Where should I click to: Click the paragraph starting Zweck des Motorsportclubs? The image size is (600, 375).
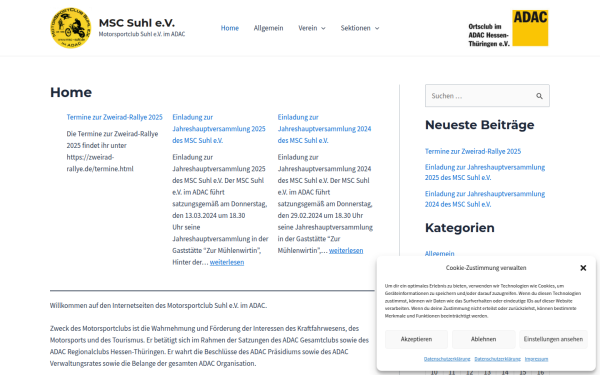pyautogui.click(x=210, y=346)
